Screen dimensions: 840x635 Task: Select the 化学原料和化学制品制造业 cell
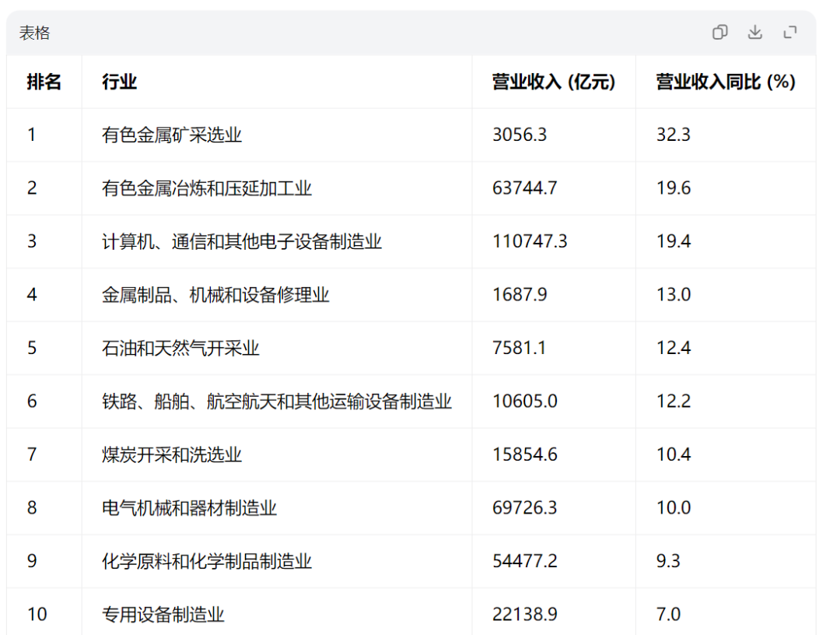207,561
